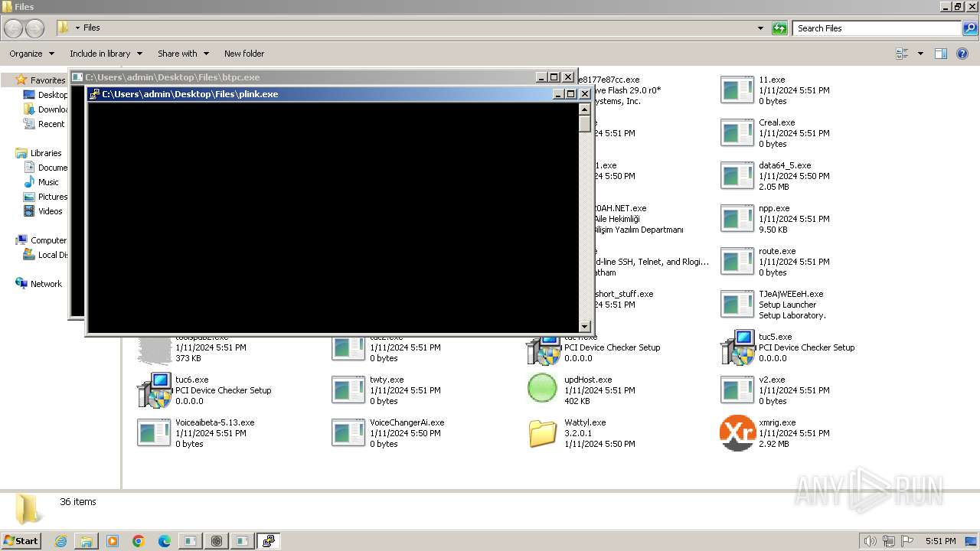Image resolution: width=980 pixels, height=551 pixels.
Task: Click the Forward navigation button
Action: [x=34, y=28]
